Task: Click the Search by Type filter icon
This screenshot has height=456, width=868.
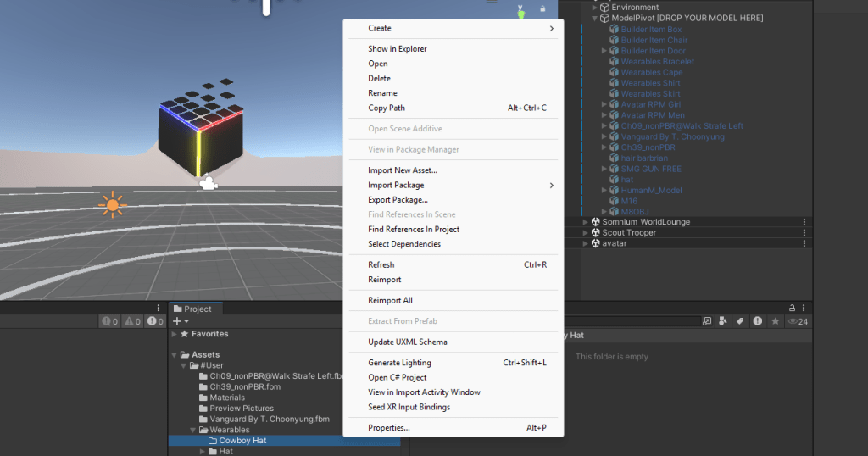Action: (x=723, y=321)
